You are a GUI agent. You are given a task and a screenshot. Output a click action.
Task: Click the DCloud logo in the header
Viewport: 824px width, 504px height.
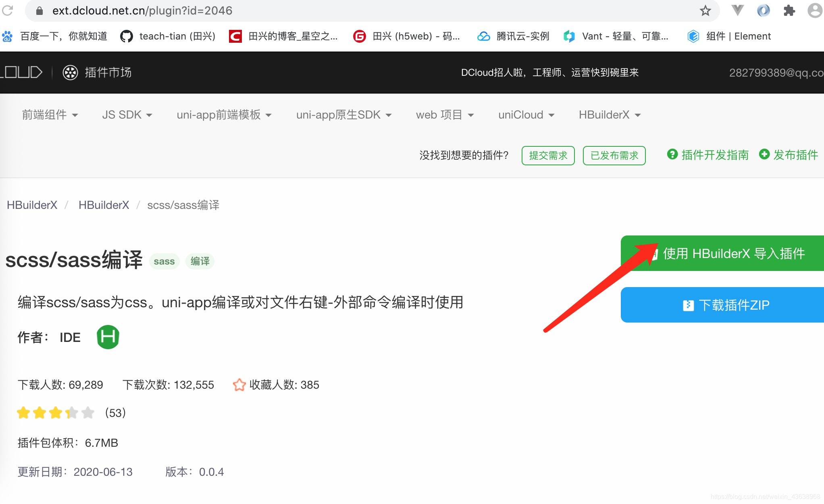pyautogui.click(x=21, y=72)
